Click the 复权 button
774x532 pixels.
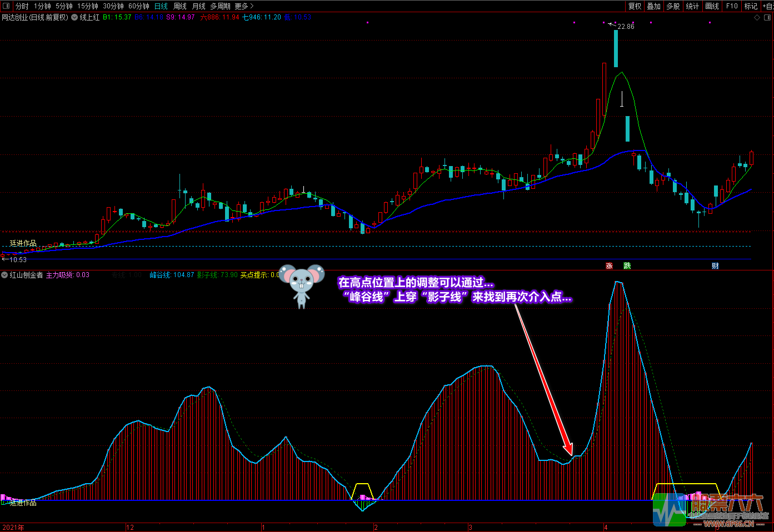[635, 6]
